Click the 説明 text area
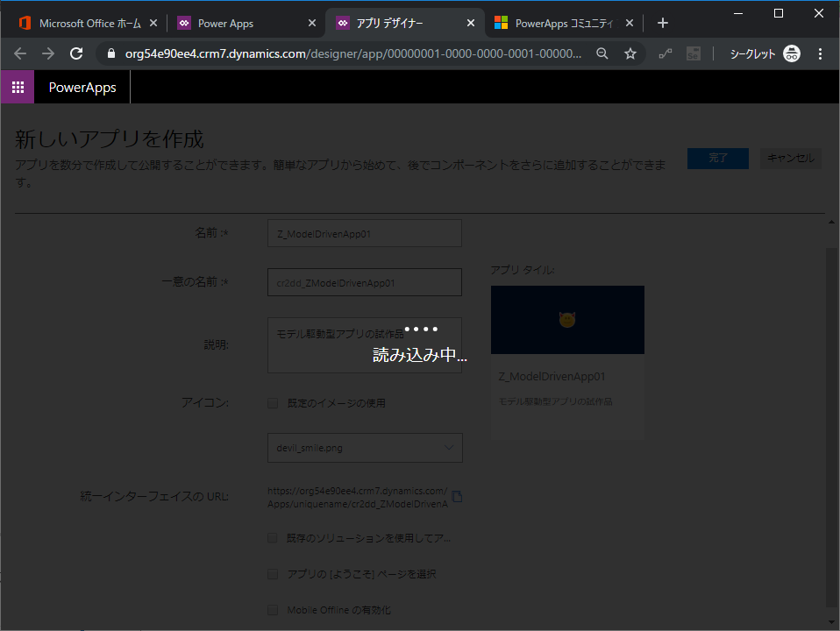 365,345
